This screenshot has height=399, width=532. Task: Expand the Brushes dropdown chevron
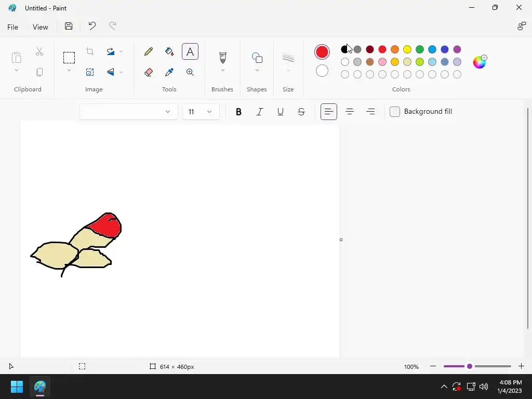coord(222,70)
